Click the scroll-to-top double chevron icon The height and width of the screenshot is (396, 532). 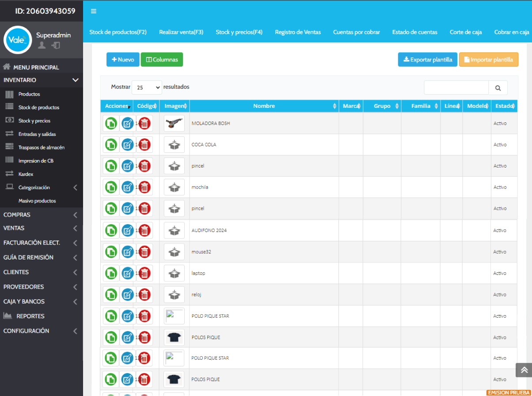524,370
